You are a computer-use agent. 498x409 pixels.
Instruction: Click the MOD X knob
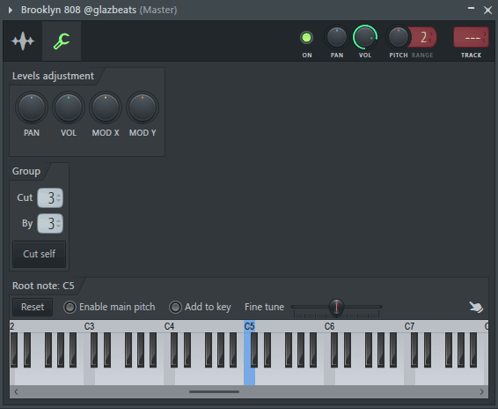105,108
